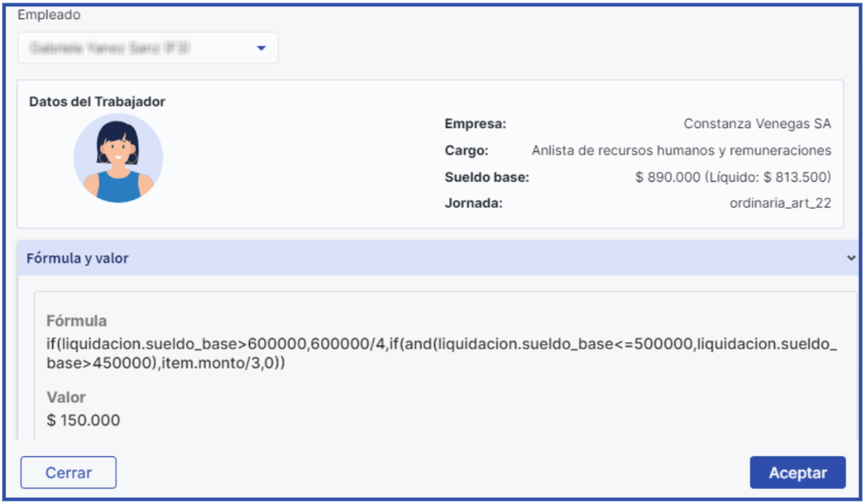Click the formula expression text
Image resolution: width=866 pixels, height=504 pixels.
[442, 353]
